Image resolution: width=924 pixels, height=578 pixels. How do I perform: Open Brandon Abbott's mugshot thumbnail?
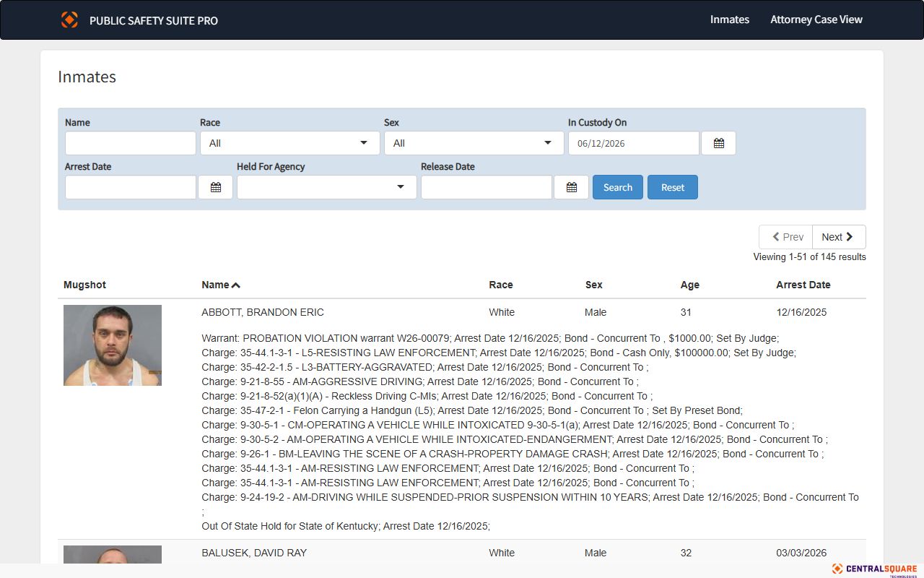pos(113,345)
